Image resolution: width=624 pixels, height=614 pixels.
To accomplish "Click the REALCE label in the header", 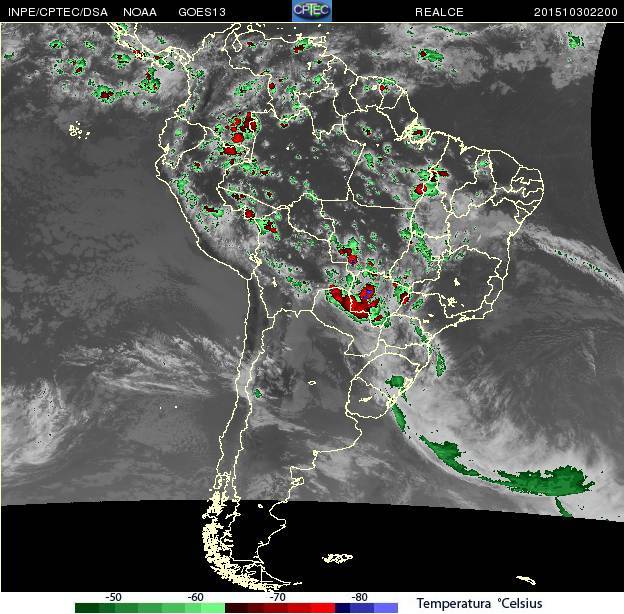I will [439, 12].
